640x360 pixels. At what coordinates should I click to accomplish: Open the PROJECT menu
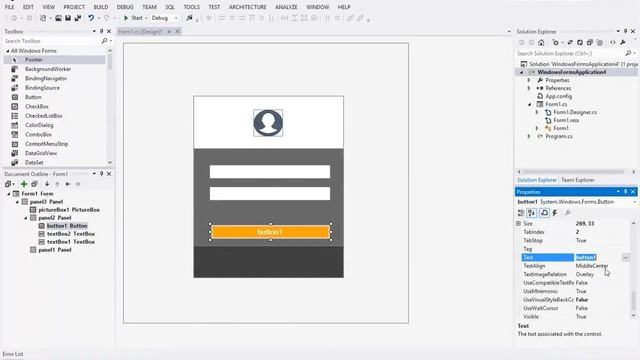pyautogui.click(x=74, y=7)
